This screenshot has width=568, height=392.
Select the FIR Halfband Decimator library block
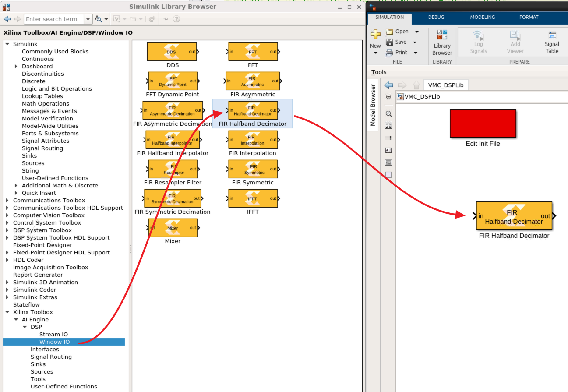(x=253, y=110)
